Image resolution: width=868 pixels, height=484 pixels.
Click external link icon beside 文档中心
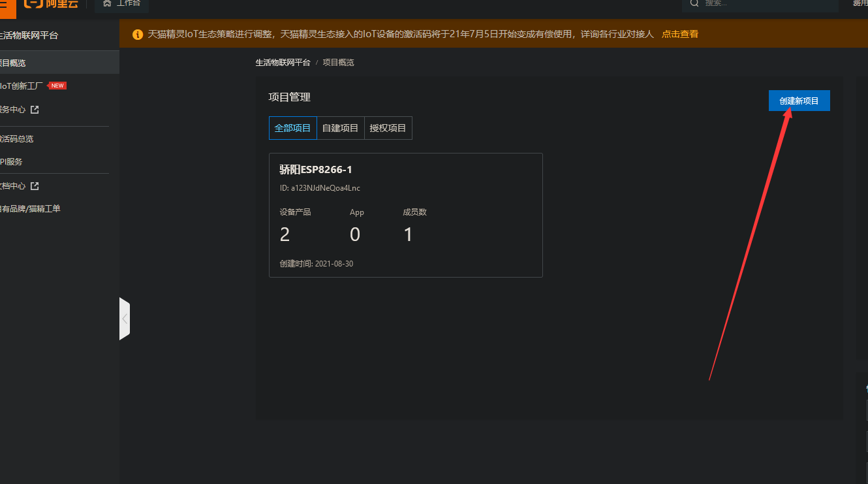(x=35, y=186)
